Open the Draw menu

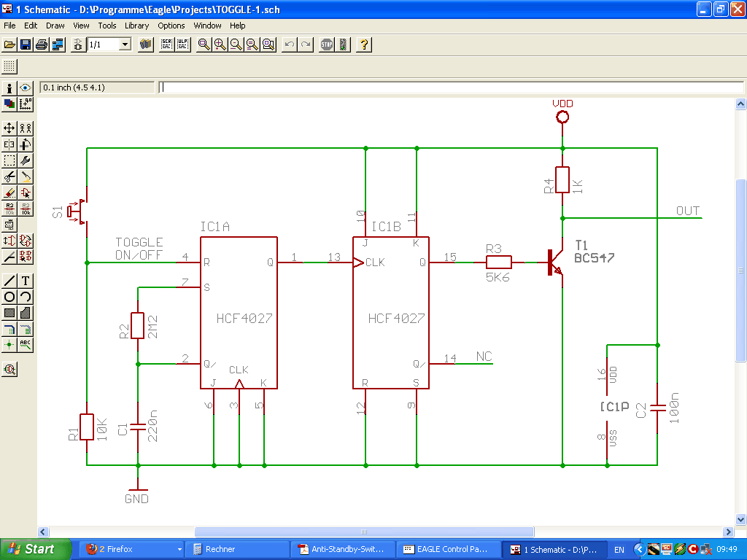pos(55,26)
